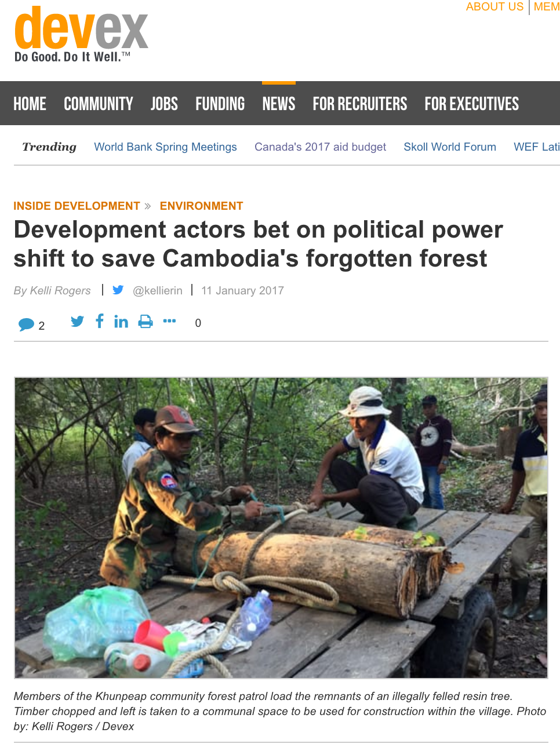Image resolution: width=560 pixels, height=751 pixels.
Task: Open the comments bubble icon
Action: 27,325
